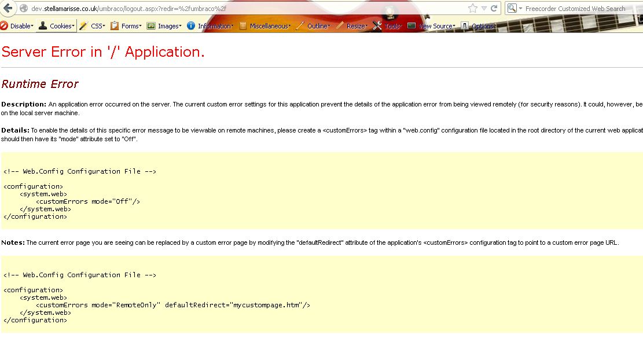Viewport: 643px width, 364px height.
Task: Click the Options toolbar icon
Action: (465, 26)
